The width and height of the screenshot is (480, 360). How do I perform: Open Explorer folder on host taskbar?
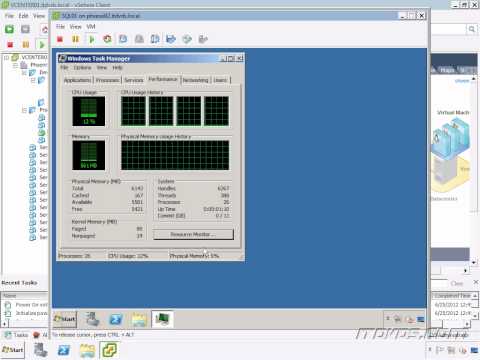pos(87,350)
